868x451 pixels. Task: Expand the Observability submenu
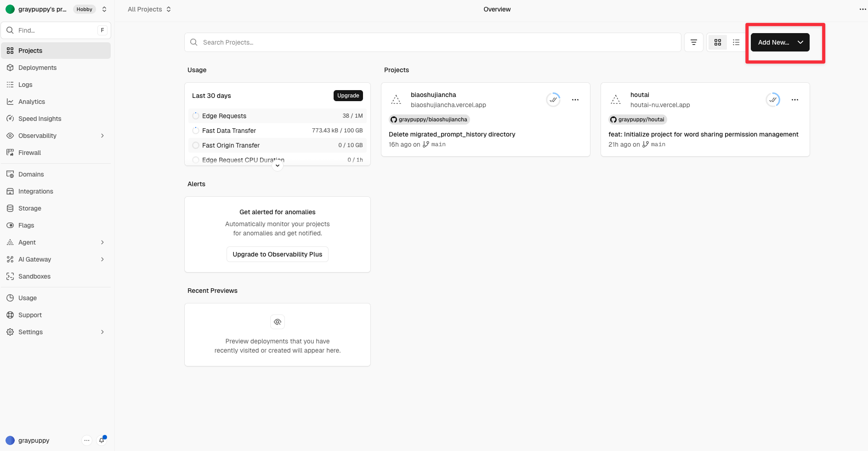(102, 136)
